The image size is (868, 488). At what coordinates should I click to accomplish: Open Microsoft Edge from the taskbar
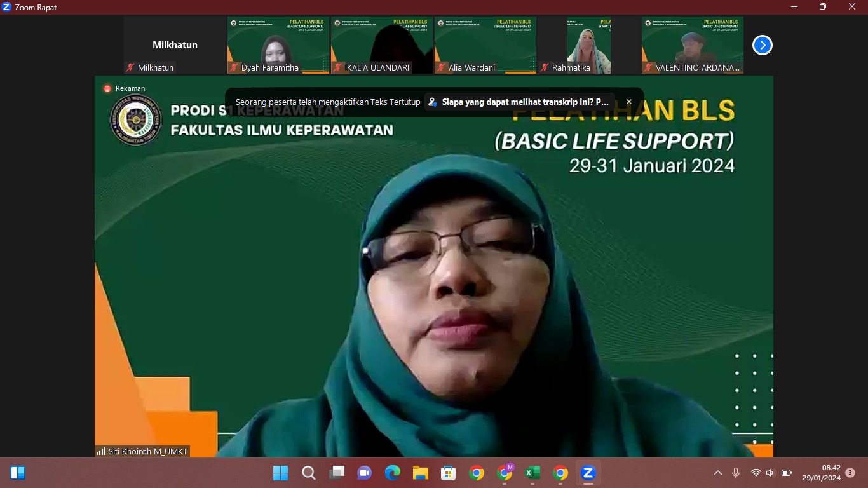point(393,473)
